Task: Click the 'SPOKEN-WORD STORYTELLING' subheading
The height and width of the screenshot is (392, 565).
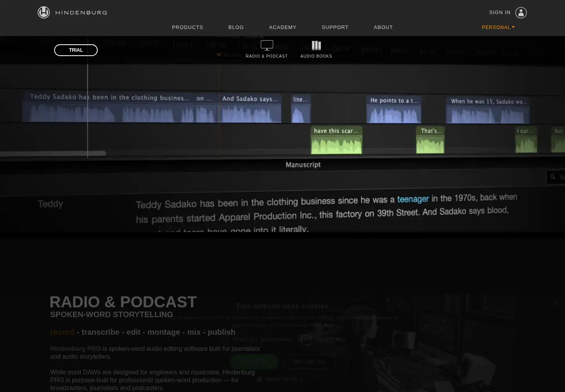Action: (111, 314)
